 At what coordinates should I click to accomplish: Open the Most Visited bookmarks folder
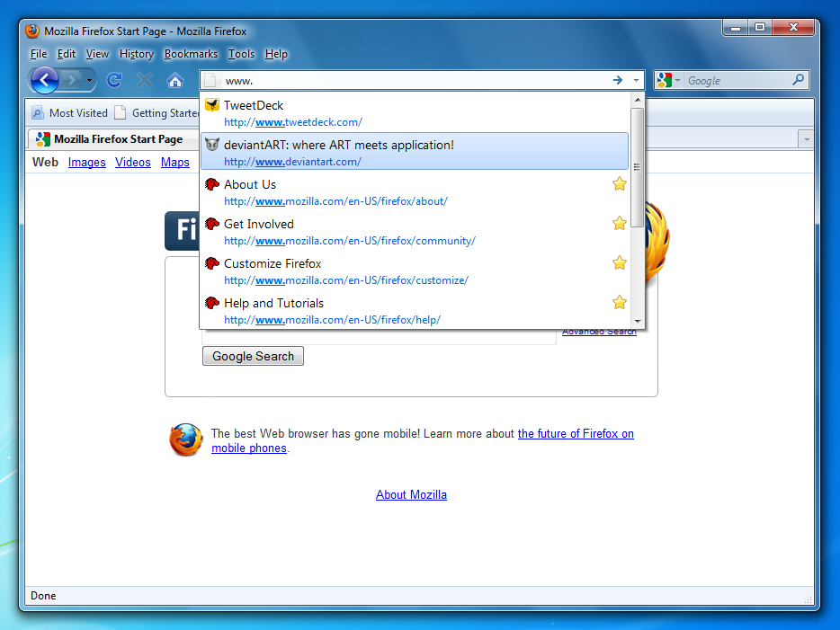[x=69, y=113]
